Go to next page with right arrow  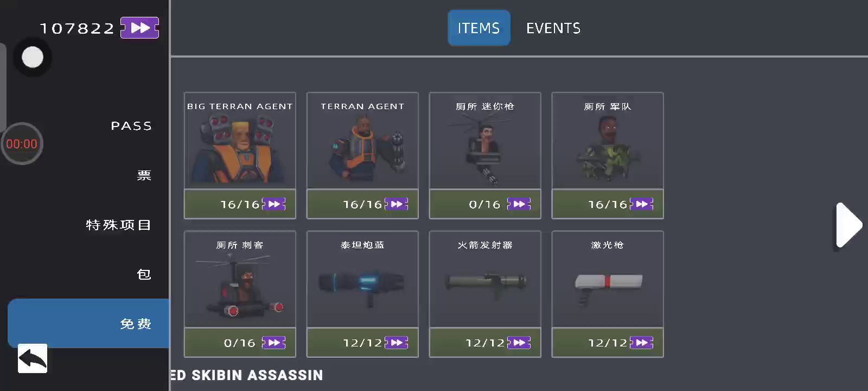click(x=848, y=225)
